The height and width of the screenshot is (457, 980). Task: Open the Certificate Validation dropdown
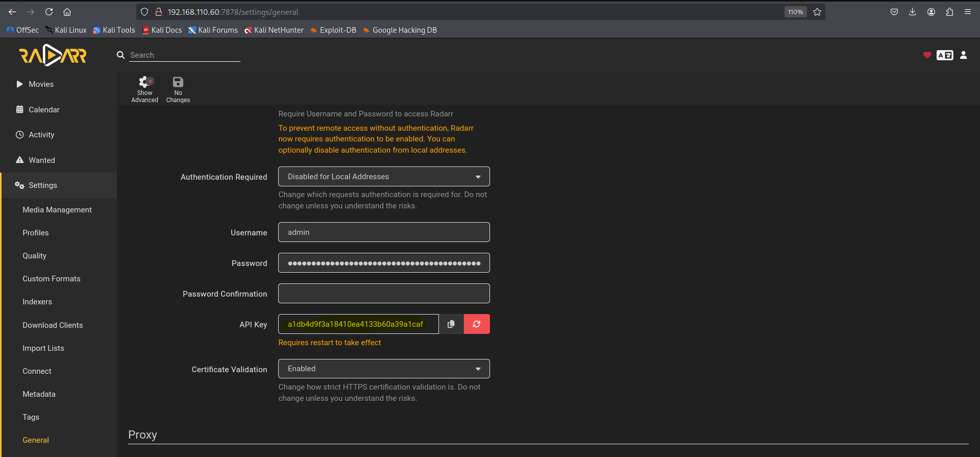pos(384,369)
